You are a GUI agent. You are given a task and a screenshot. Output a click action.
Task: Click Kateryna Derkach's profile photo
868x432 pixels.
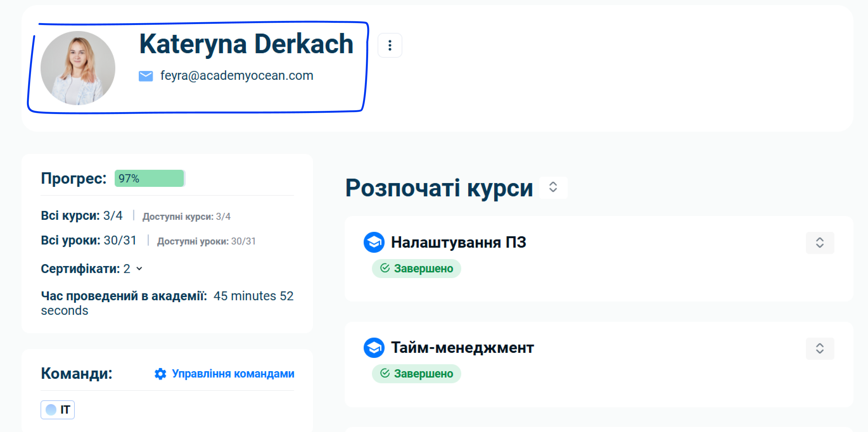click(78, 68)
